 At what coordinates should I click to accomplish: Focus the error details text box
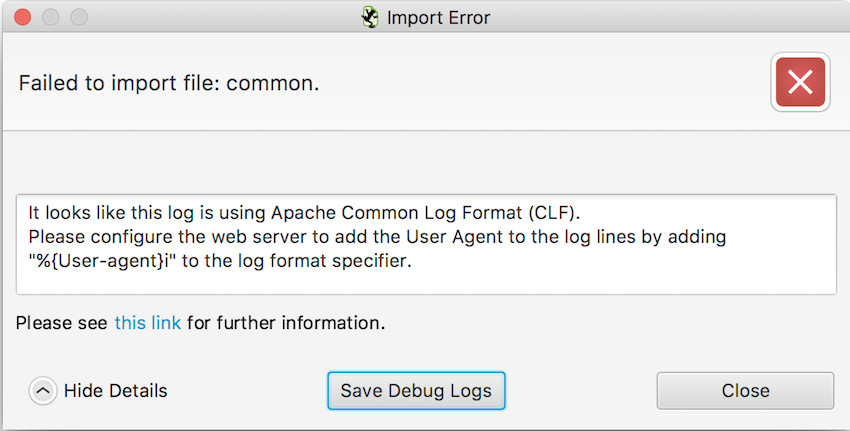[x=426, y=245]
